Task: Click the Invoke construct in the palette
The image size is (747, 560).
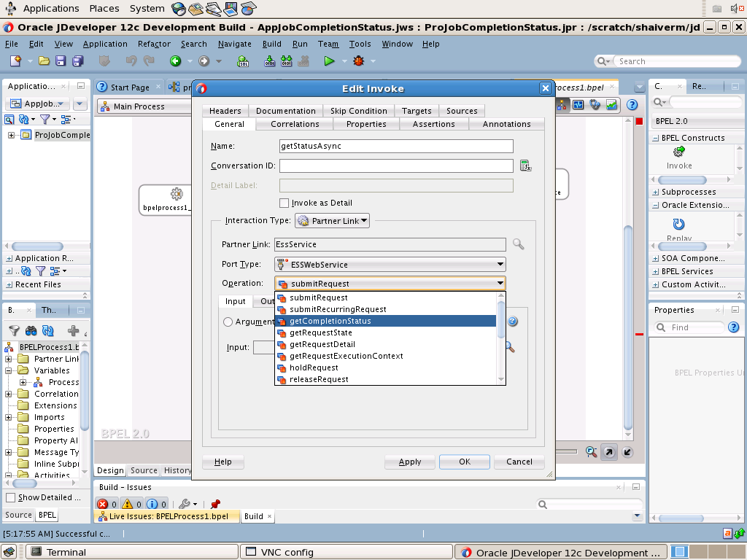Action: (x=679, y=157)
